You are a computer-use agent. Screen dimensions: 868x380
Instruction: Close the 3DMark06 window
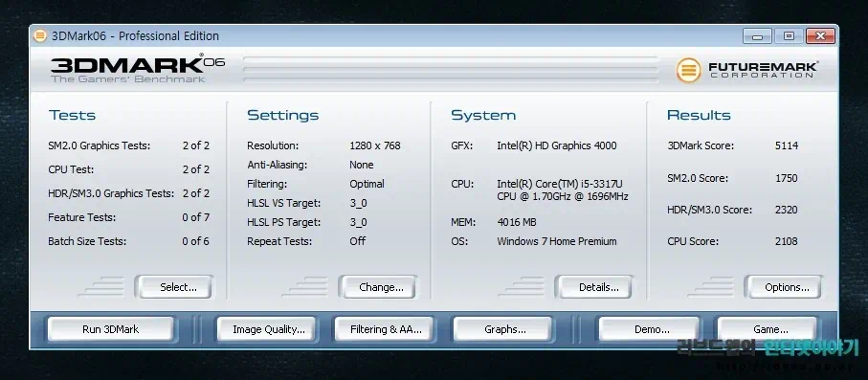pyautogui.click(x=820, y=36)
